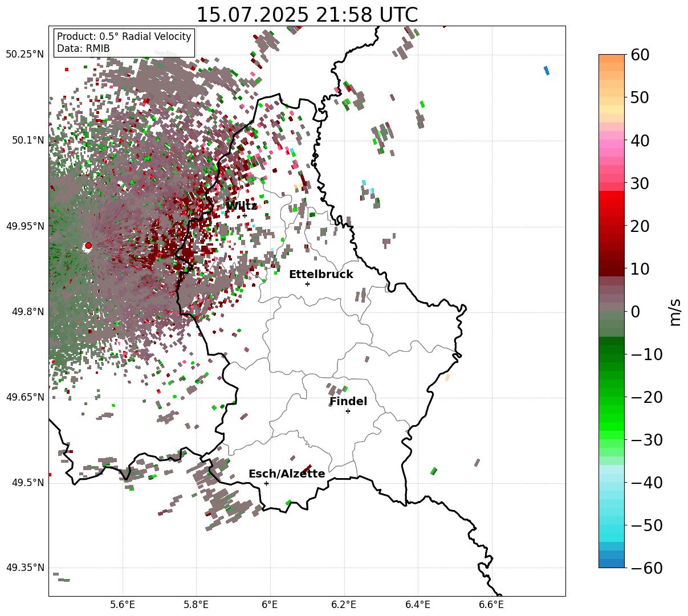Screen dimensions: 688x616
Task: Click the 5.8°E longitude label
Action: click(197, 605)
